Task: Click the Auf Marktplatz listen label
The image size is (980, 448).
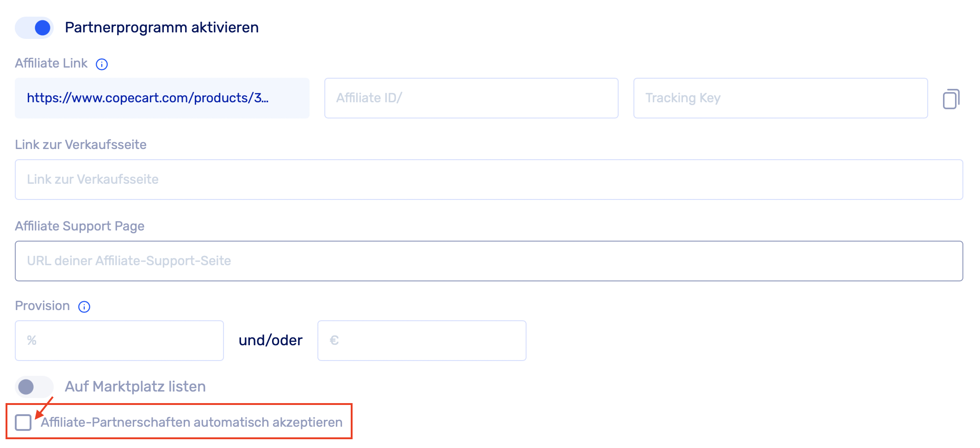Action: pos(135,387)
